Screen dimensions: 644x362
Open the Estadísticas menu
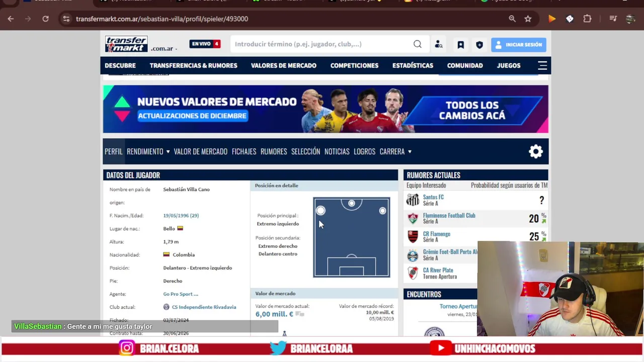pos(413,65)
